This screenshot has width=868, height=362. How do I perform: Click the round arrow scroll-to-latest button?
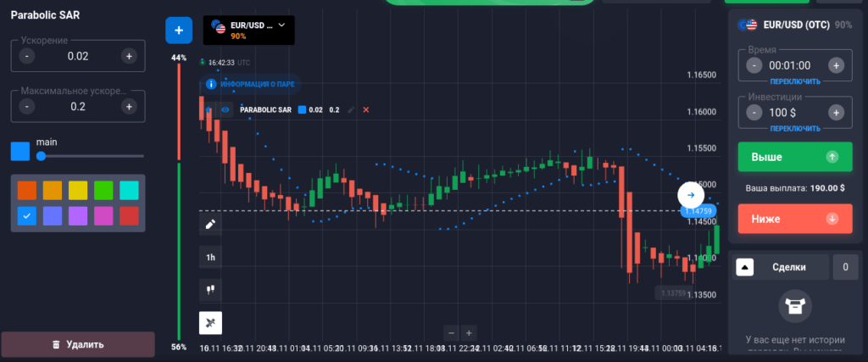[x=690, y=194]
